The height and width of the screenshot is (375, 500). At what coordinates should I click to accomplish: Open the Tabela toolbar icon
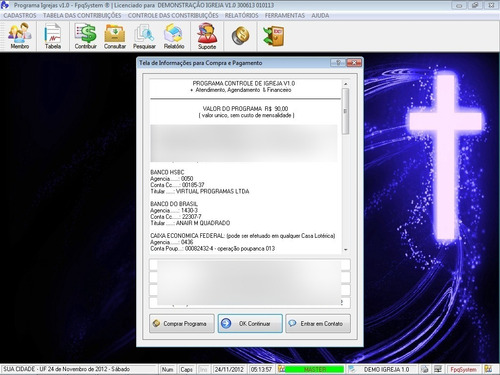pos(53,36)
